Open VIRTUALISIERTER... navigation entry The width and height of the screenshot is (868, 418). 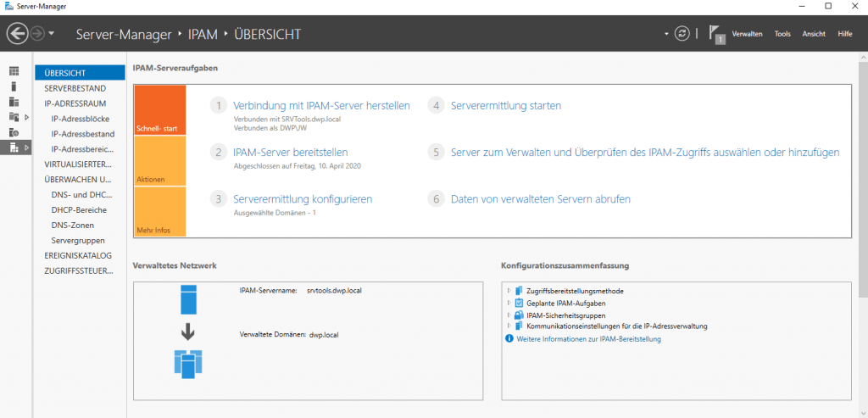(x=80, y=164)
